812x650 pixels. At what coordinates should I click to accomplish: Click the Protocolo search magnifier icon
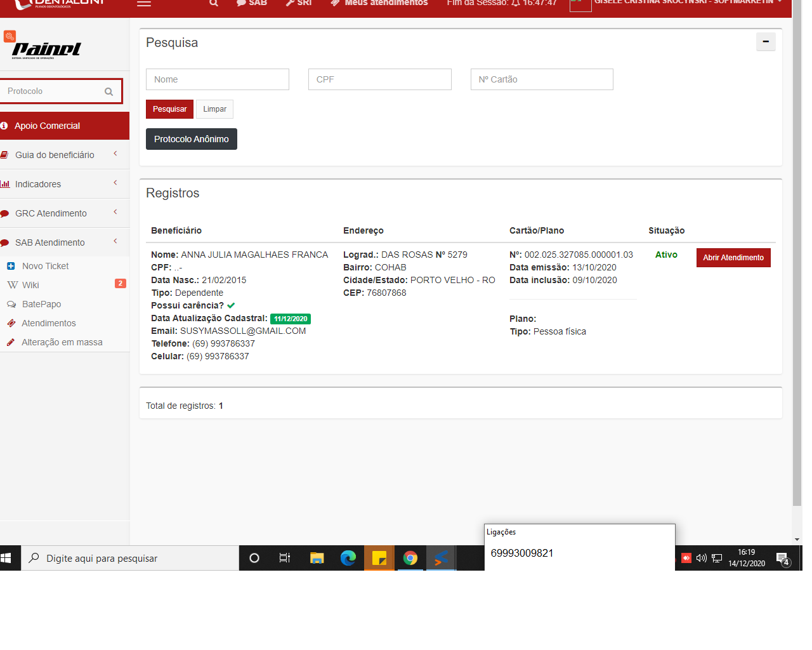[108, 91]
